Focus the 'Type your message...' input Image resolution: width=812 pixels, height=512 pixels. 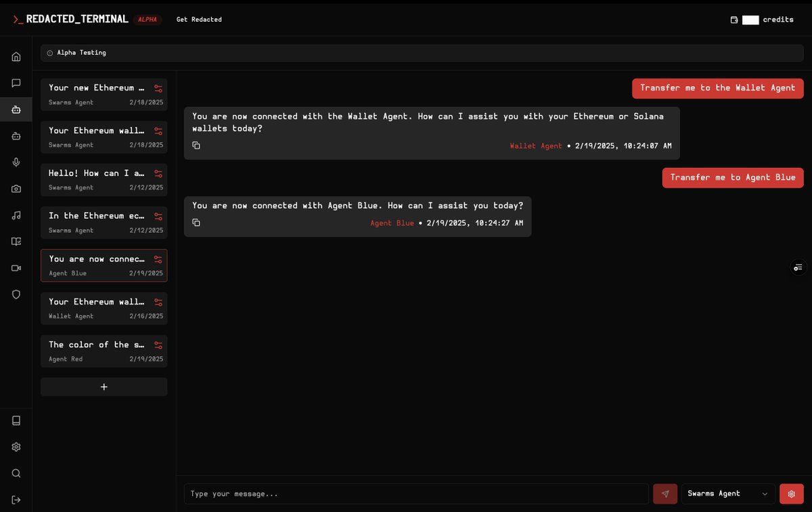(416, 494)
